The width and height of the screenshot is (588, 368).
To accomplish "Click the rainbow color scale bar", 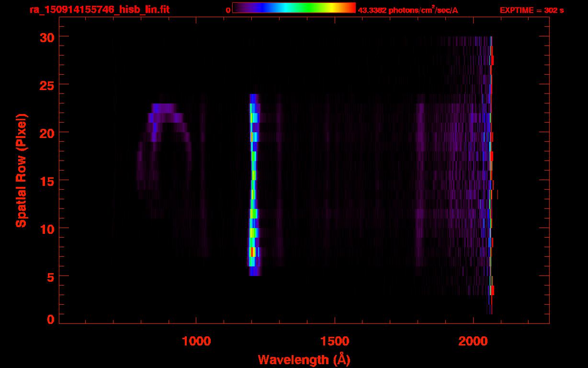I will (x=294, y=8).
